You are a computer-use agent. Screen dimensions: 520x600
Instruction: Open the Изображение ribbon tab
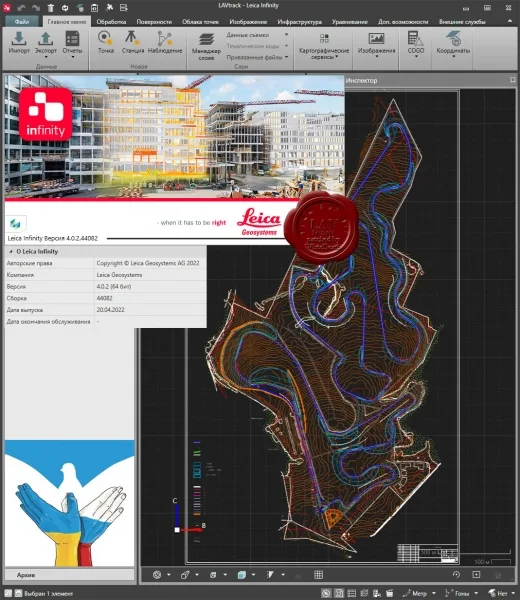[x=248, y=22]
